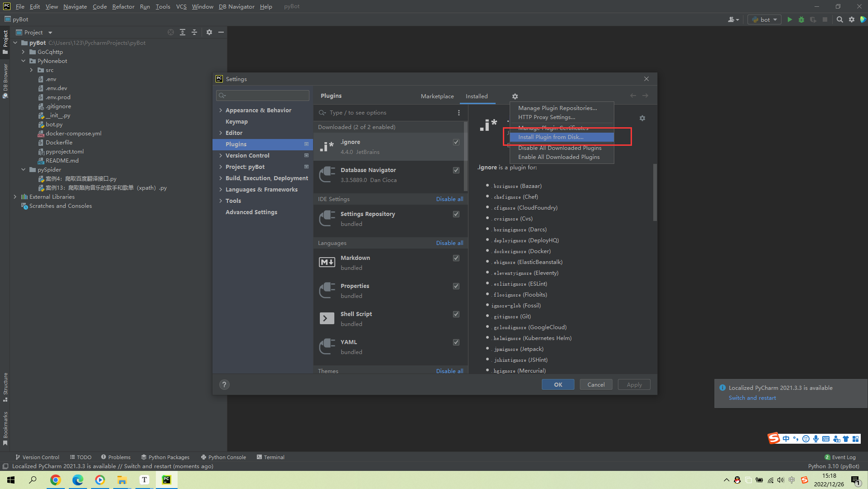Select Manage Plugin Repositories menu item

pyautogui.click(x=562, y=108)
